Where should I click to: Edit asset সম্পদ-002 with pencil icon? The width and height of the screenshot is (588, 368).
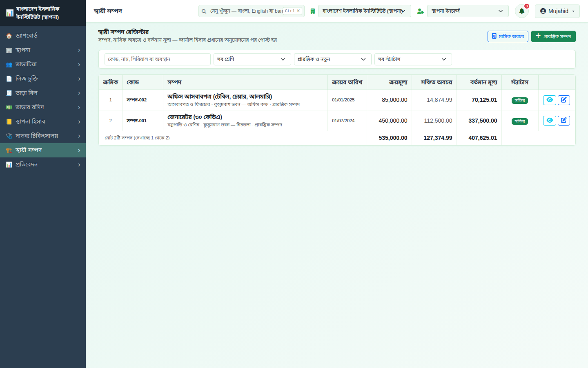pyautogui.click(x=564, y=100)
